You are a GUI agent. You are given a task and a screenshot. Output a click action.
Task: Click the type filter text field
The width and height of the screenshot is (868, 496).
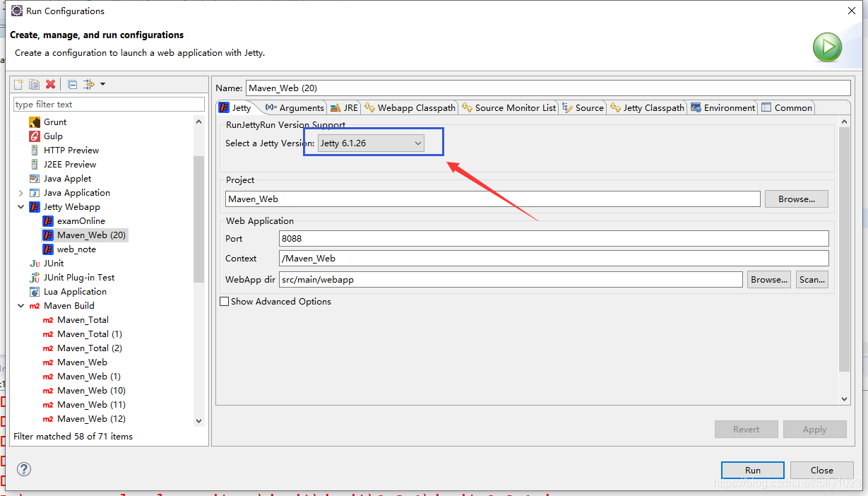tap(109, 104)
